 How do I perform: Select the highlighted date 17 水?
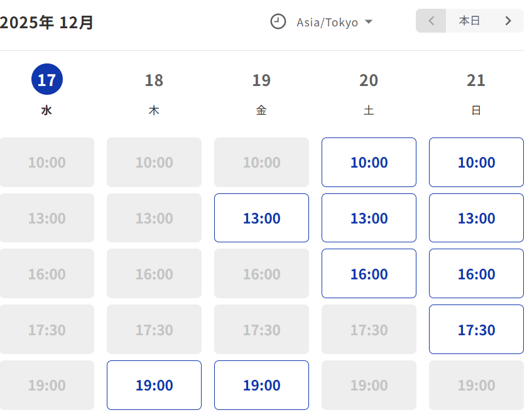point(47,80)
